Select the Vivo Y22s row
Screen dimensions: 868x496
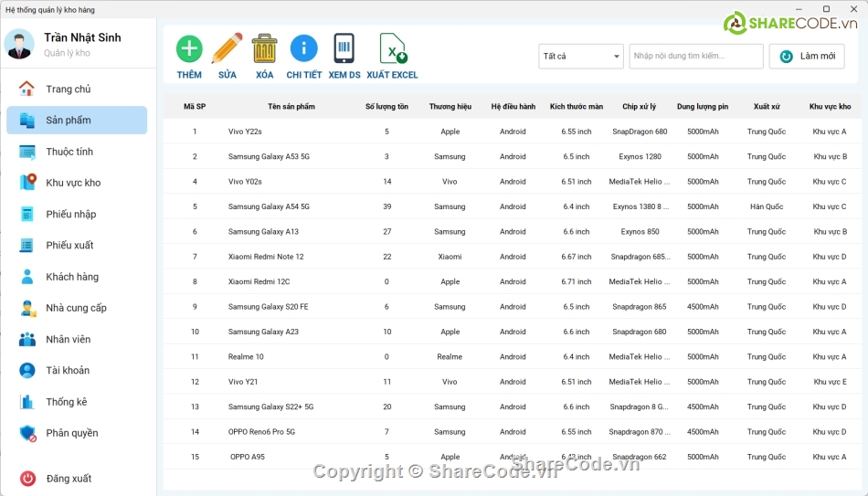(x=513, y=132)
